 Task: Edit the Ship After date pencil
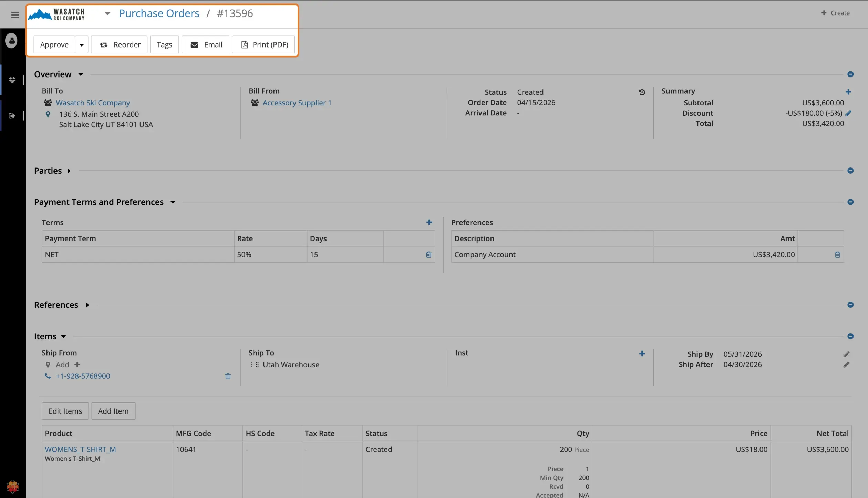(846, 365)
